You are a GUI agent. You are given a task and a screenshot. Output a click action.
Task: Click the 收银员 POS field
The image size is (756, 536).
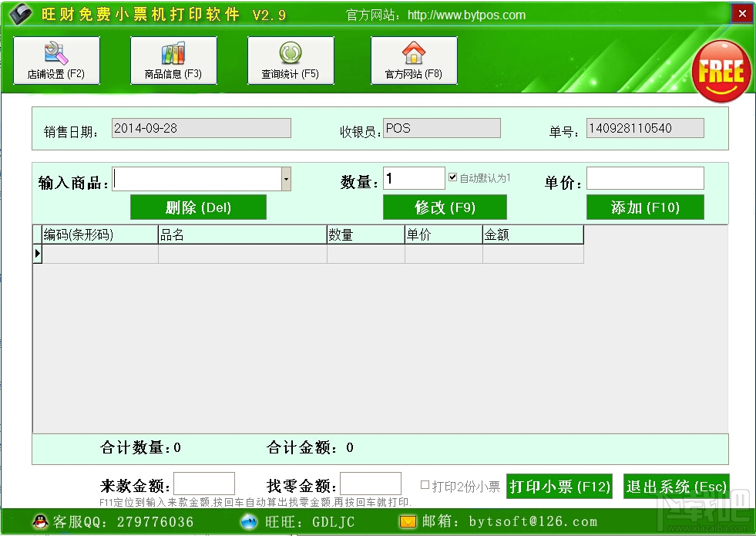442,128
